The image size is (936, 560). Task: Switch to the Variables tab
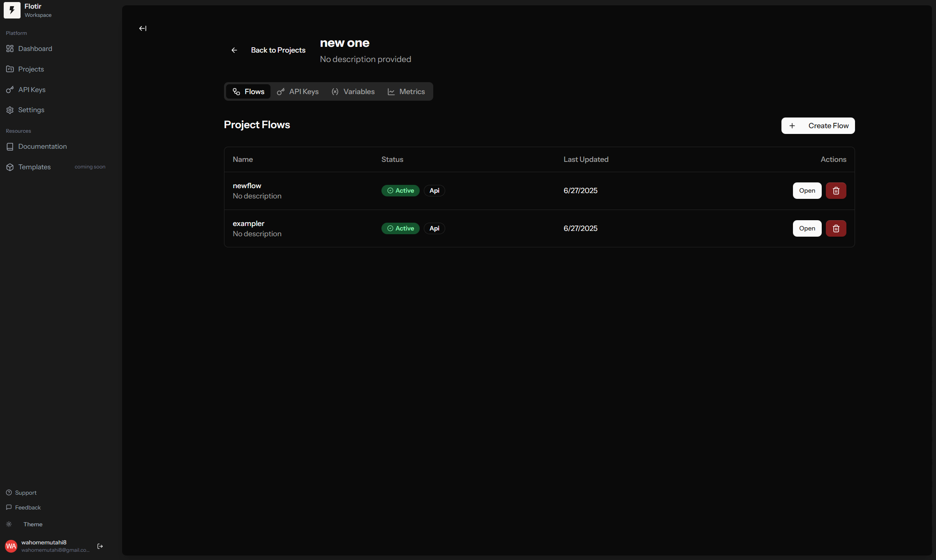(x=353, y=92)
